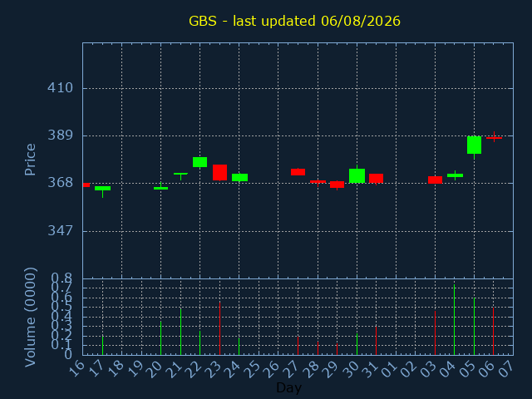This screenshot has width=532, height=399.
Task: Click the green candlestick on day 22
Action: click(199, 162)
